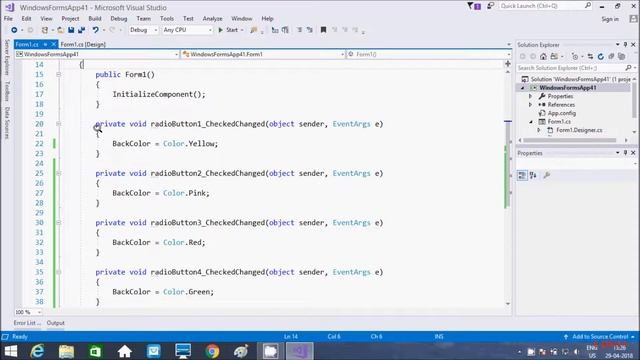Open the Output tab
The width and height of the screenshot is (640, 360).
pyautogui.click(x=56, y=323)
